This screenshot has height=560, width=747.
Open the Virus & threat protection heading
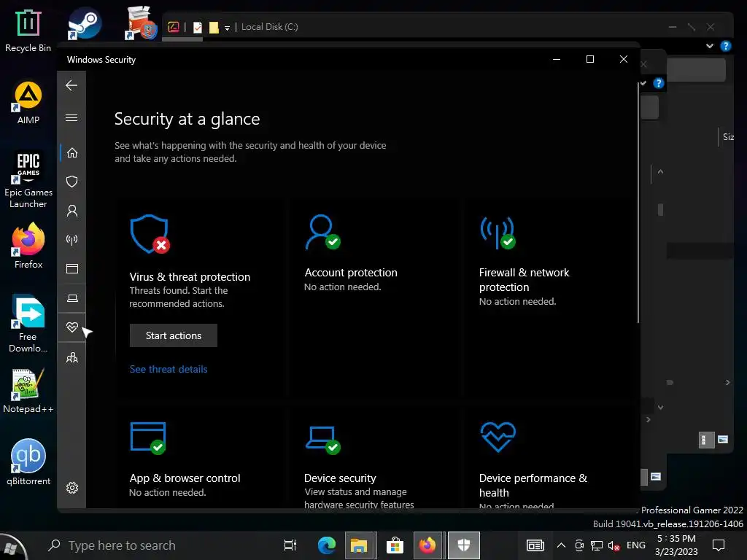click(190, 276)
